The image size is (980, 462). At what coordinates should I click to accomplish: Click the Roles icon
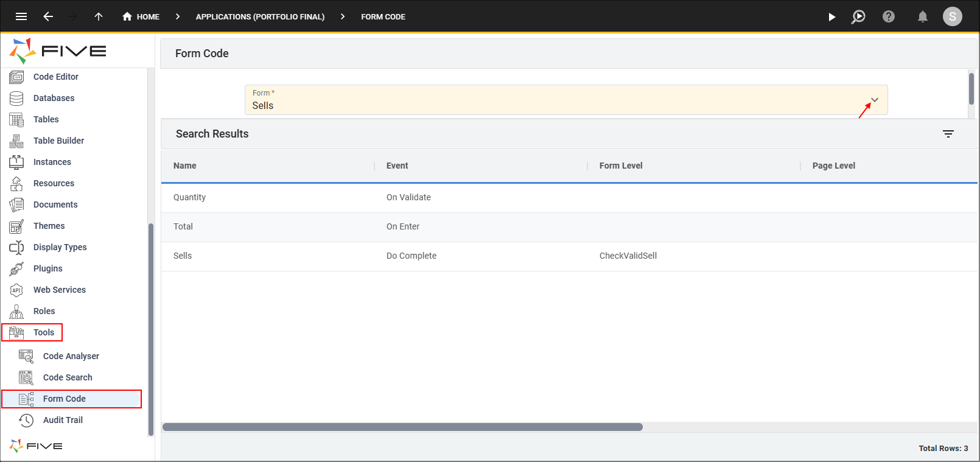click(x=16, y=311)
